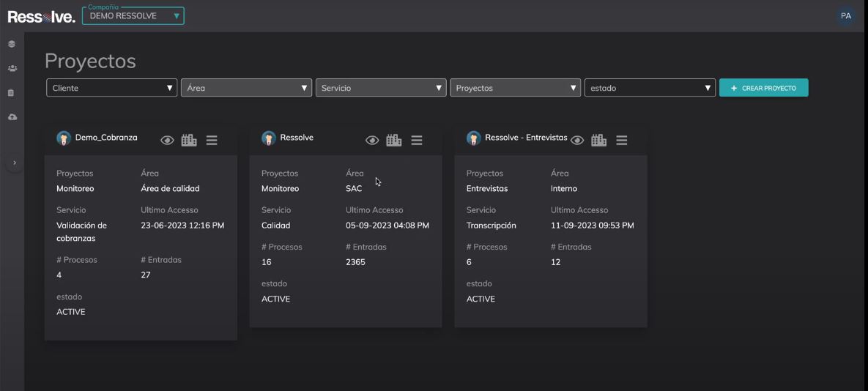Open hamburger menu on Ressolve - Entrevistas card
Image resolution: width=868 pixels, height=391 pixels.
click(622, 140)
